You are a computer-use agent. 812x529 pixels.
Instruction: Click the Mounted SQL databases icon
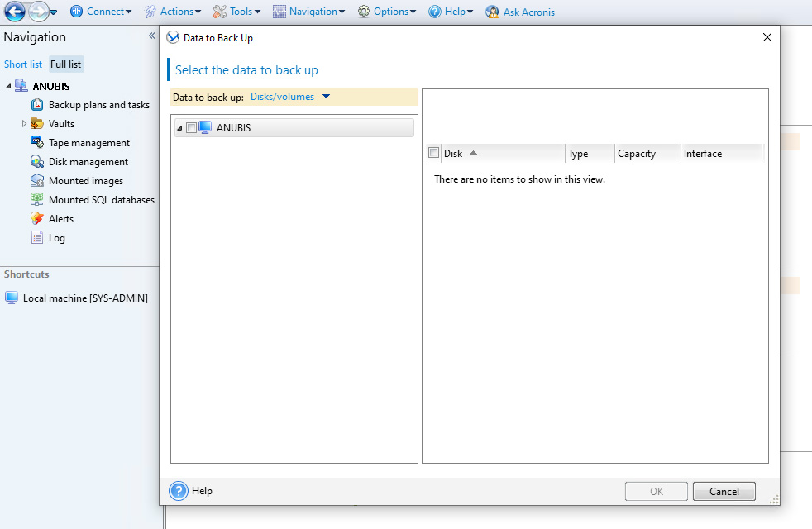[36, 199]
